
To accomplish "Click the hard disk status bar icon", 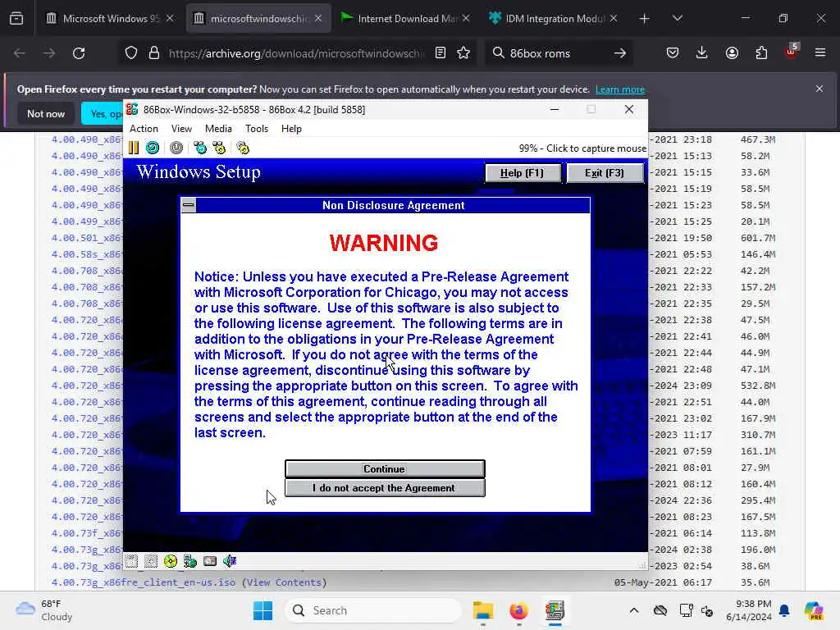I will 210,561.
